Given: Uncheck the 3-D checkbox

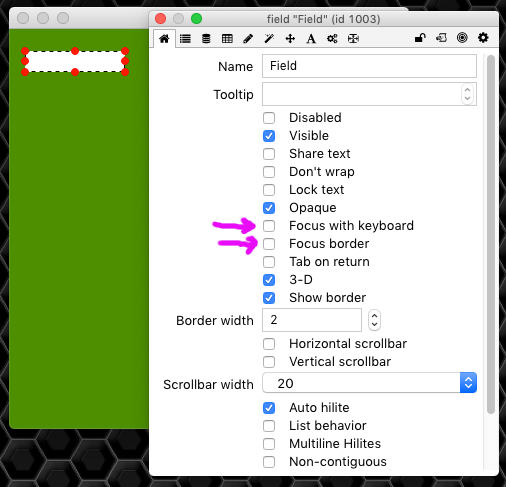Looking at the screenshot, I should (x=269, y=280).
